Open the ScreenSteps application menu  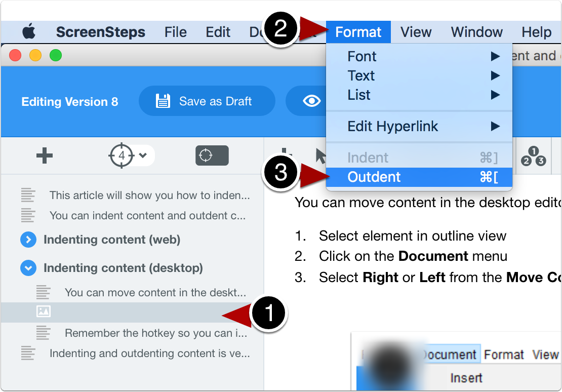[x=100, y=32]
